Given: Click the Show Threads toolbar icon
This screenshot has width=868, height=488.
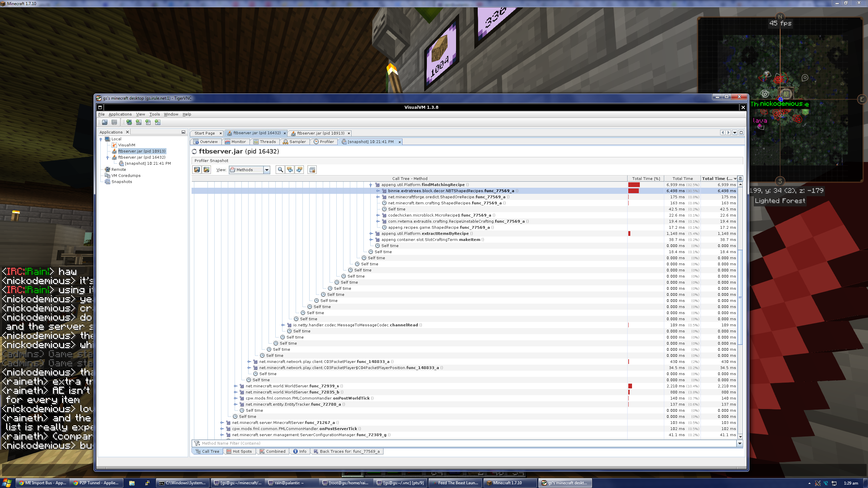Looking at the screenshot, I should point(312,170).
